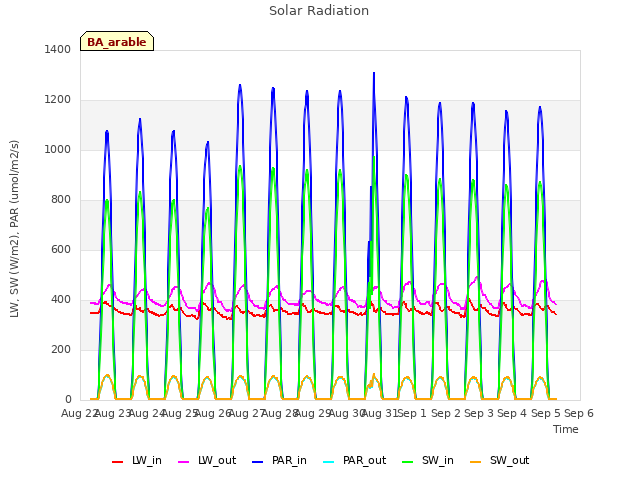
Task: Click the 0 y-axis tick label
Action: 68,400
